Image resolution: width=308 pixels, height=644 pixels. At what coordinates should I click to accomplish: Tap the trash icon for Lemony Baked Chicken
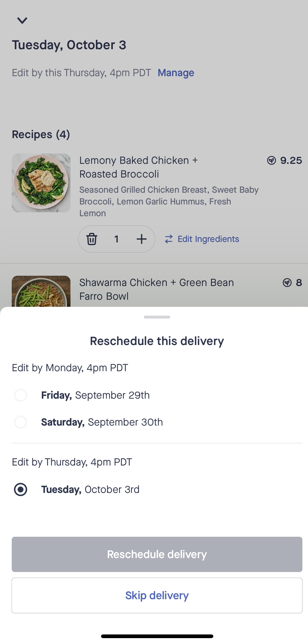pos(92,239)
